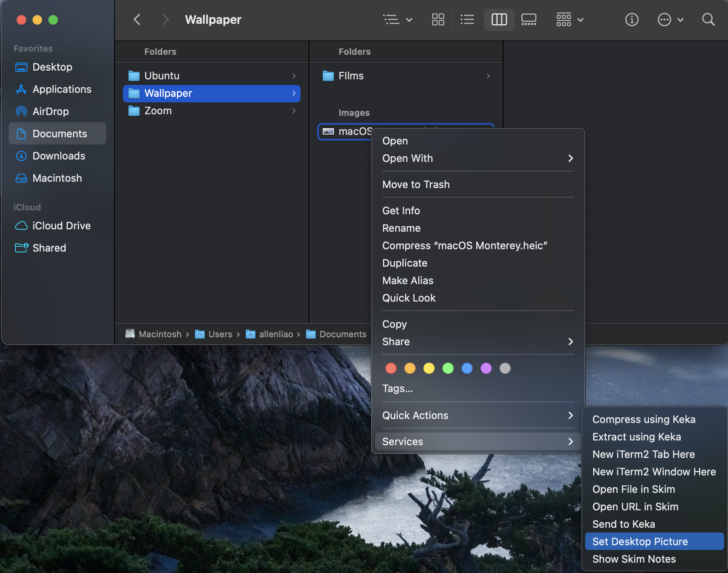Select the list view icon
Viewport: 728px width, 573px height.
467,19
